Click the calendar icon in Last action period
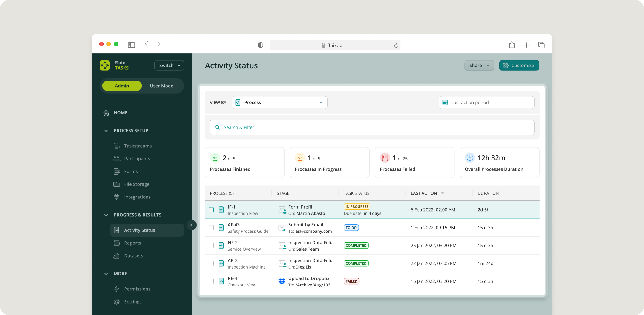This screenshot has height=315, width=644. pos(445,103)
